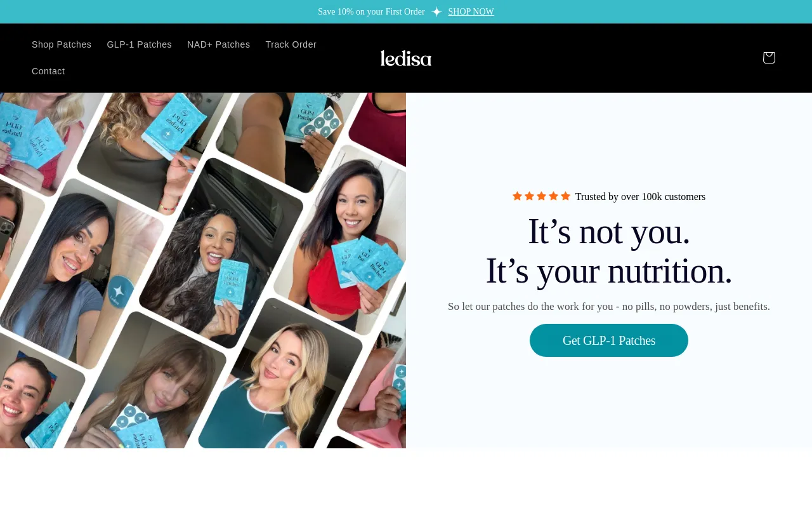Click the 'It's not you' headline
The height and width of the screenshot is (508, 812).
click(x=609, y=231)
